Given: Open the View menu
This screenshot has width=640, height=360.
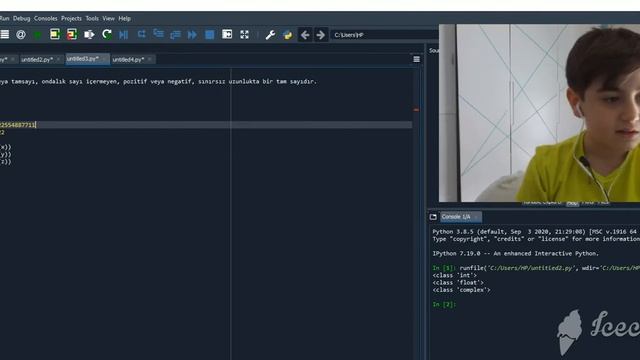Looking at the screenshot, I should 109,18.
